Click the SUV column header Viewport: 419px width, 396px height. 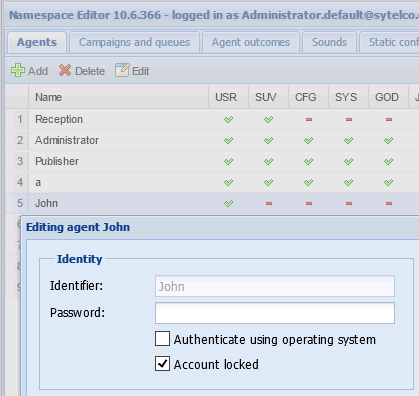point(268,97)
